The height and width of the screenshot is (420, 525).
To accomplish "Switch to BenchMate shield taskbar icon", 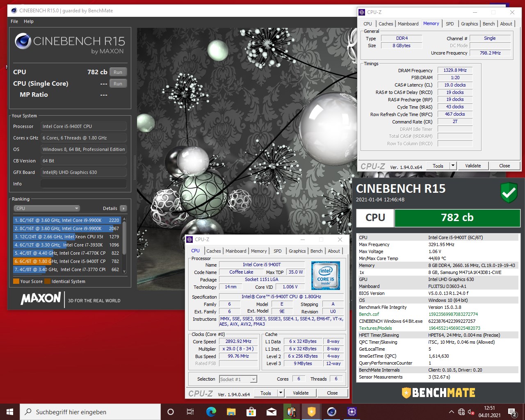I will 312,412.
